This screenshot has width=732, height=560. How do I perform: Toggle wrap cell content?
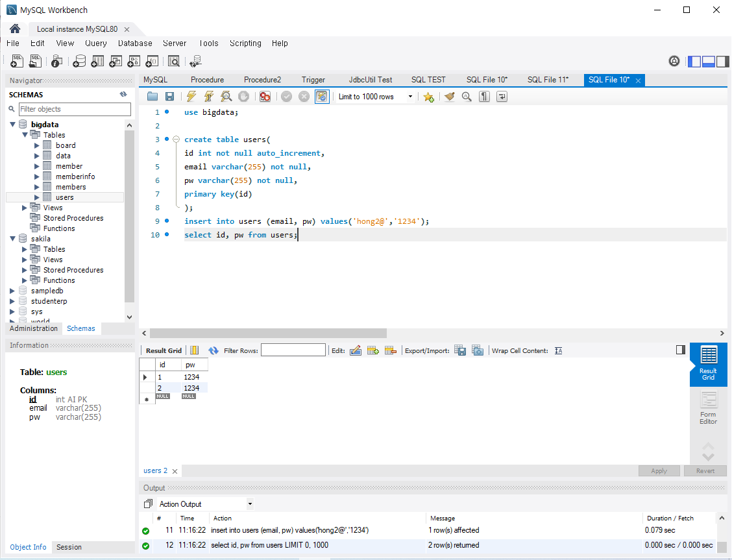pos(558,351)
